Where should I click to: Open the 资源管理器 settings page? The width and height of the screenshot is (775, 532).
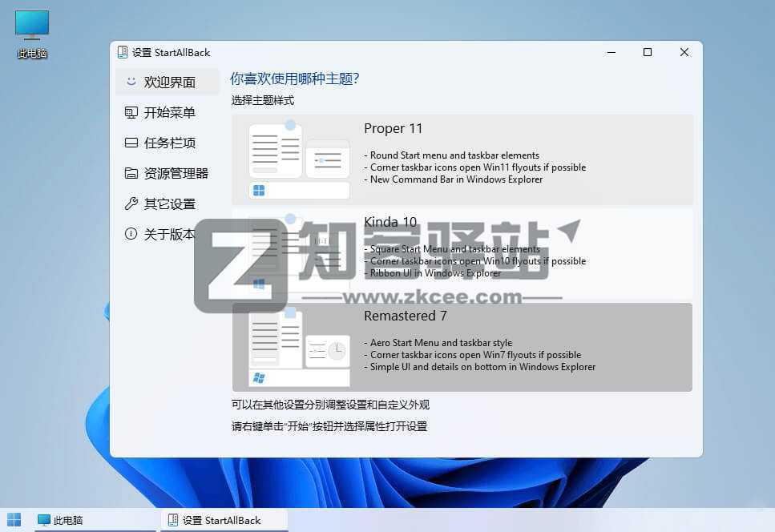click(163, 173)
